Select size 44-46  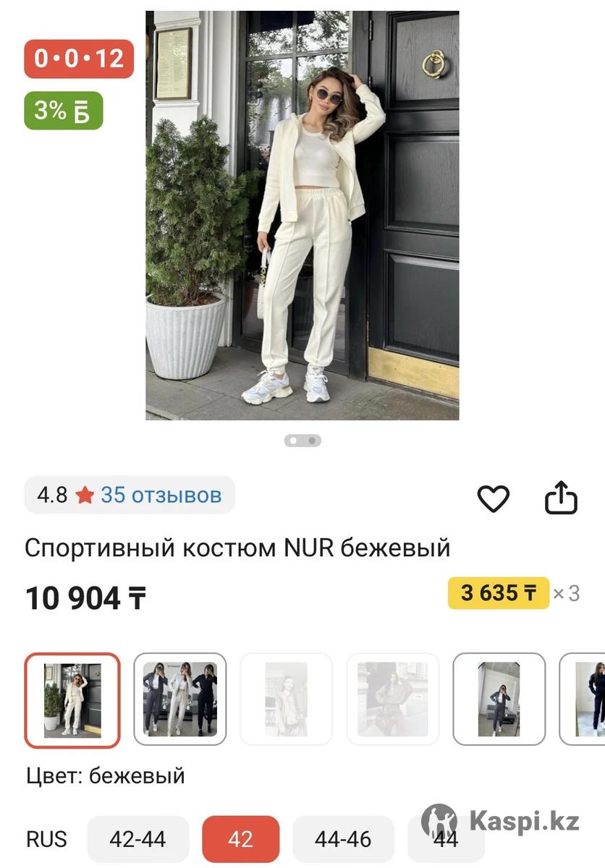(x=343, y=839)
